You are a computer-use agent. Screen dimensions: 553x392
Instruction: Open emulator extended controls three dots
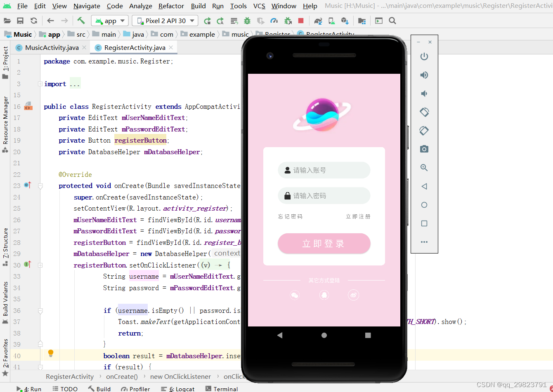pyautogui.click(x=424, y=242)
